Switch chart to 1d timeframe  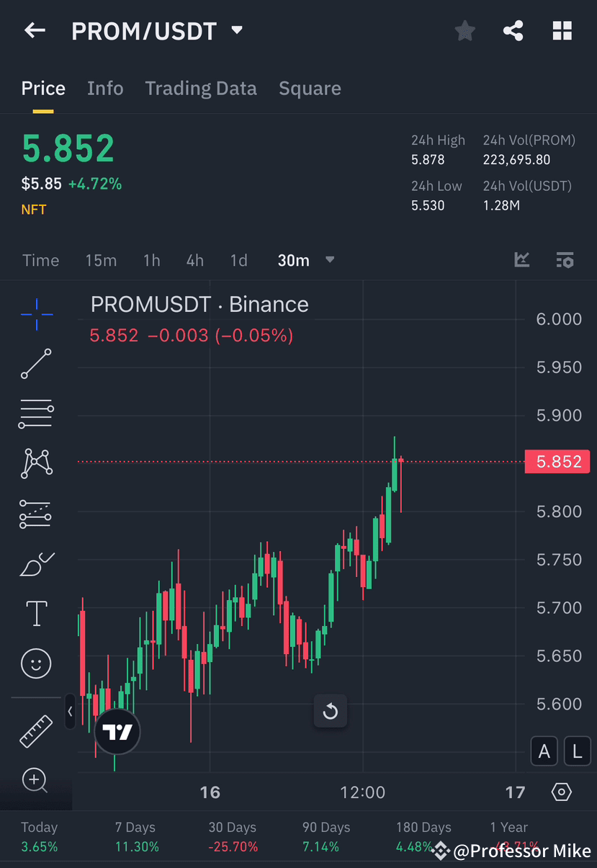pos(238,260)
